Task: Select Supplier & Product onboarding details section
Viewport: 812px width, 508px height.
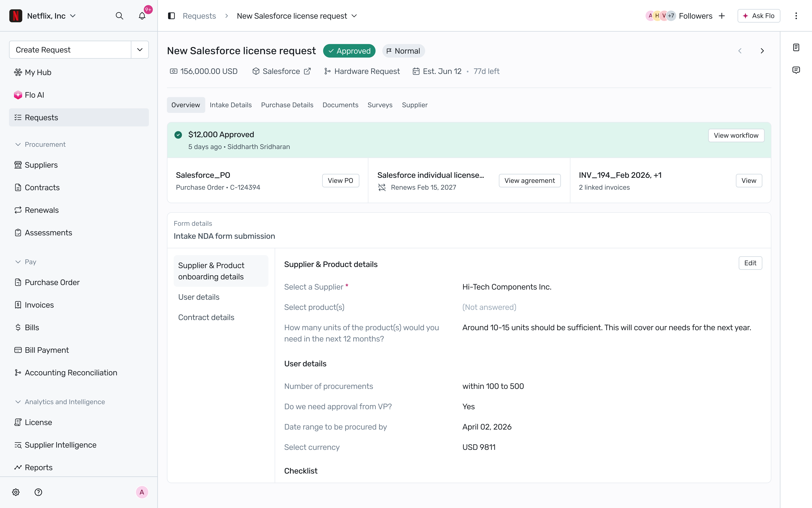Action: pos(221,271)
